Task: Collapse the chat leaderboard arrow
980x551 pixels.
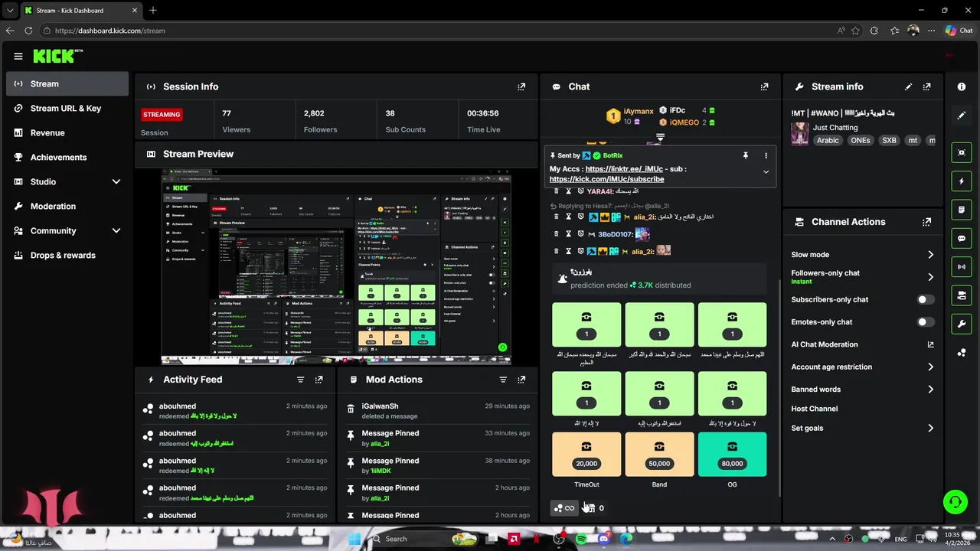Action: (660, 139)
